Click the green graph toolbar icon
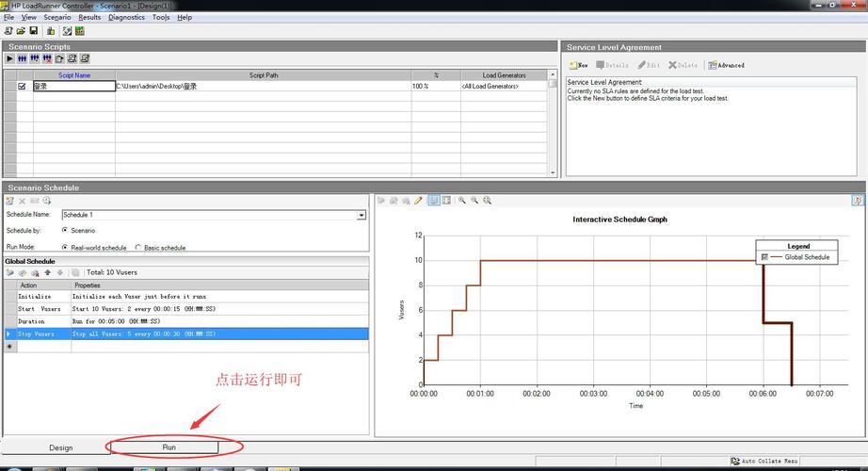The height and width of the screenshot is (471, 868). 80,31
